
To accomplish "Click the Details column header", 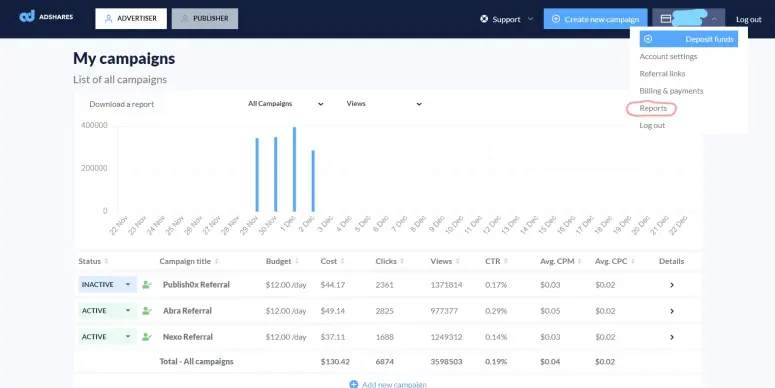I will pos(671,261).
